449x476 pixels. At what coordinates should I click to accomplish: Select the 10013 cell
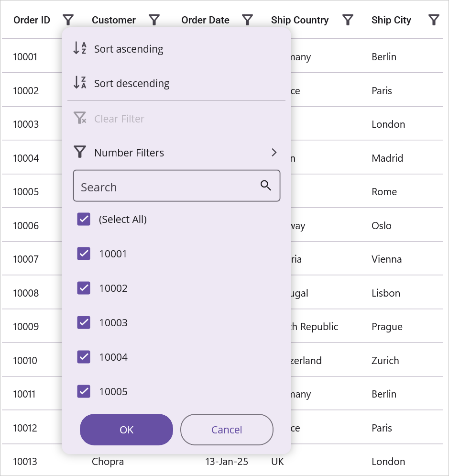(x=25, y=462)
